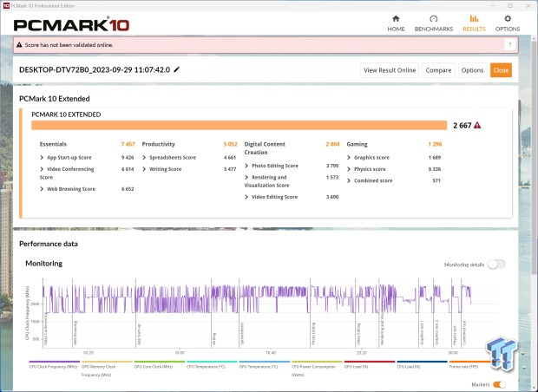Click the red warning icon beside score 2 667

[x=477, y=125]
